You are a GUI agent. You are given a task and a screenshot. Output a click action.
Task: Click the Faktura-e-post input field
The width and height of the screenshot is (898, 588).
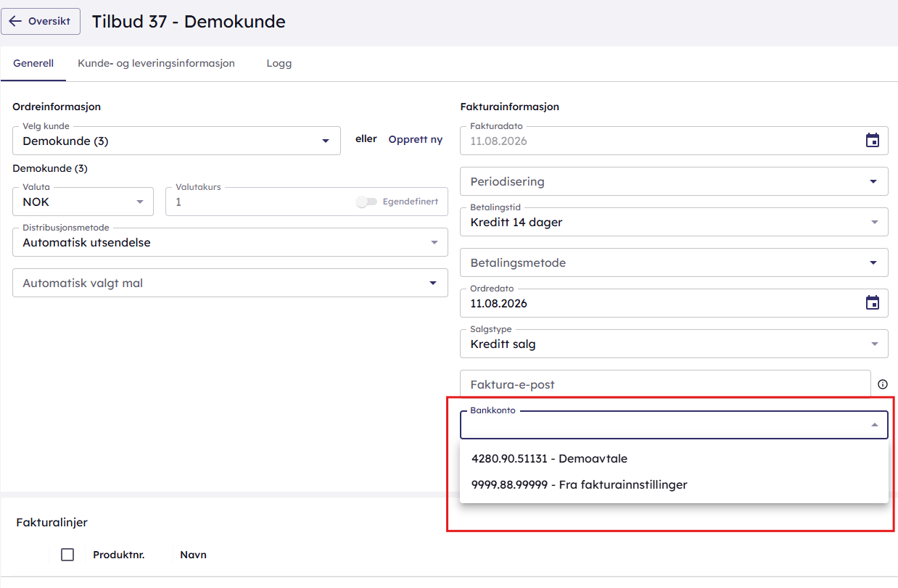[665, 384]
